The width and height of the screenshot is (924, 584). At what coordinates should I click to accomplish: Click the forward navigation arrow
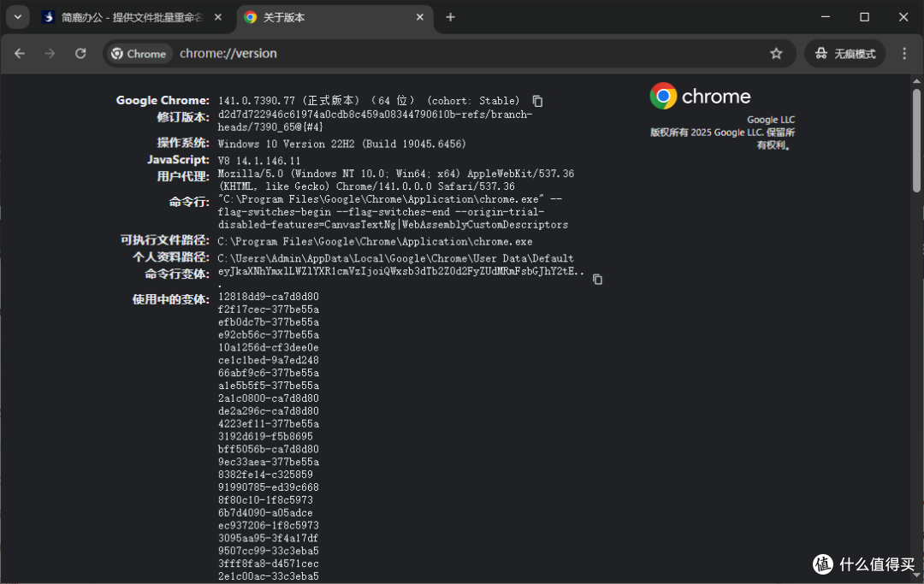(x=50, y=54)
